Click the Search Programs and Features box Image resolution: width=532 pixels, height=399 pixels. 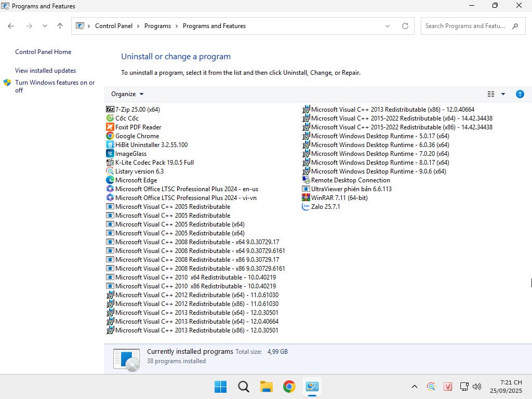[x=465, y=26]
